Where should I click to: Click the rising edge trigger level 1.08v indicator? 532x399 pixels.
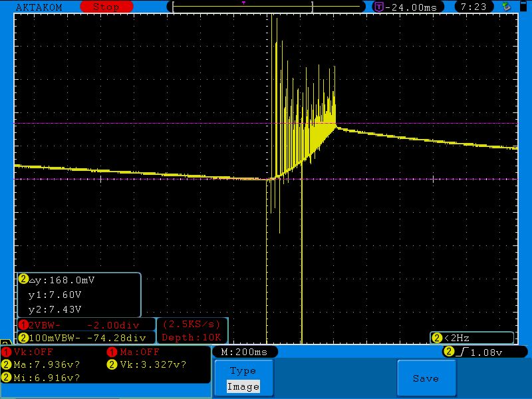(477, 352)
